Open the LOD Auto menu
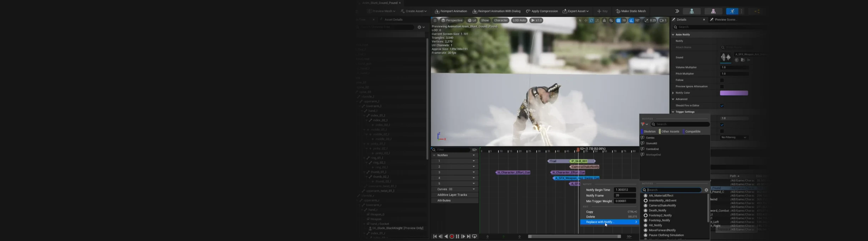Image resolution: width=868 pixels, height=241 pixels. [519, 20]
